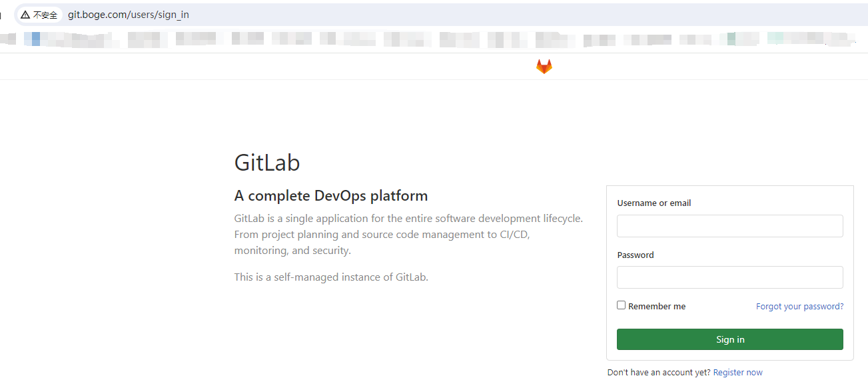Click the GitLab heading text
The height and width of the screenshot is (392, 868).
[x=267, y=163]
